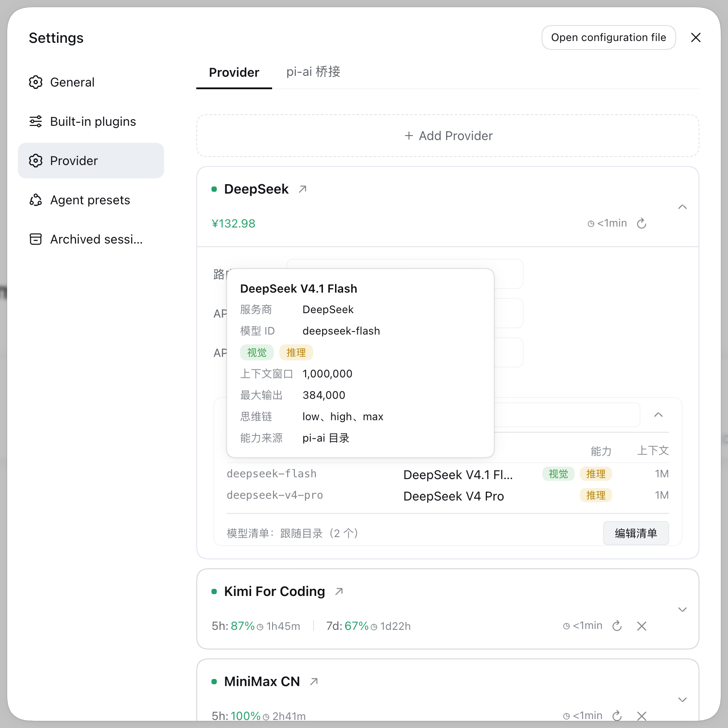
Task: Expand the Kimi For Coding card
Action: pyautogui.click(x=682, y=609)
